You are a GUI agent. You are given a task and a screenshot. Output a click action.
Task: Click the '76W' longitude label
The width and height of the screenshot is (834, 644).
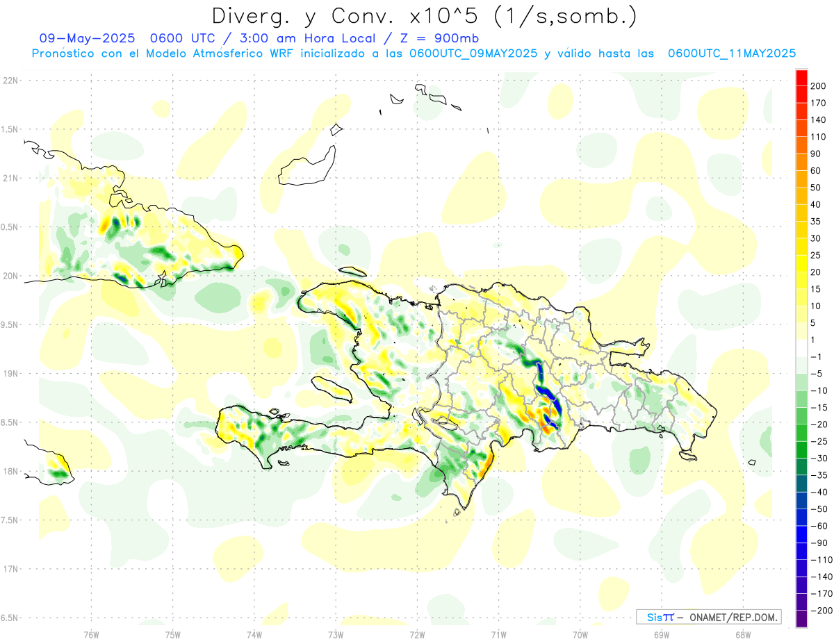pyautogui.click(x=91, y=634)
